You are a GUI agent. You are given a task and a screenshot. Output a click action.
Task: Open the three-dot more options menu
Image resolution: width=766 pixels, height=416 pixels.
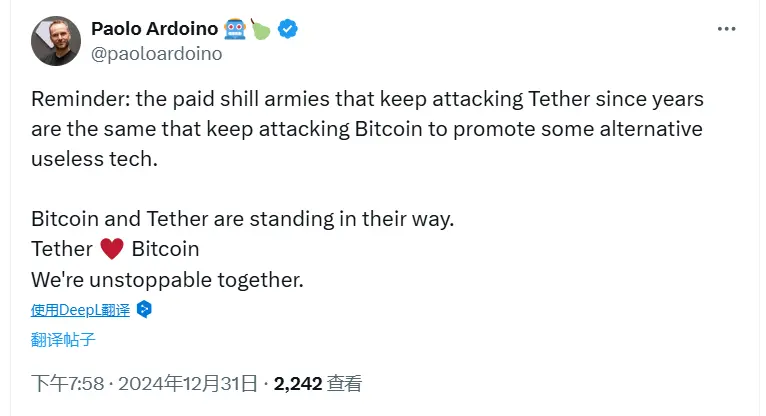coord(726,29)
